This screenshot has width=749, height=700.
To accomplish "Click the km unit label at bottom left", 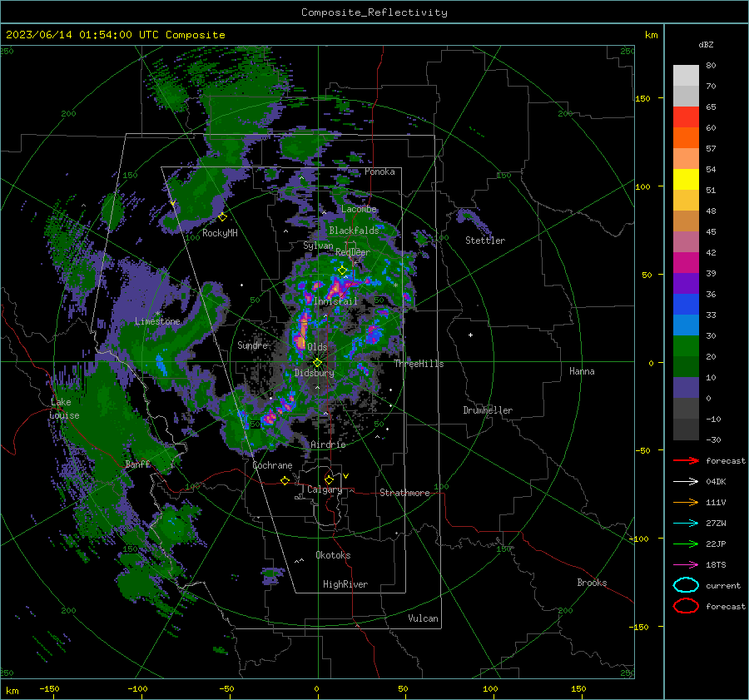I will pos(12,691).
